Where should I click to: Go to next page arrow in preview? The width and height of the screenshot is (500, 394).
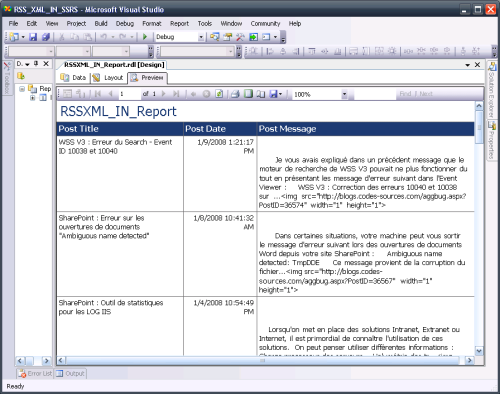[163, 94]
